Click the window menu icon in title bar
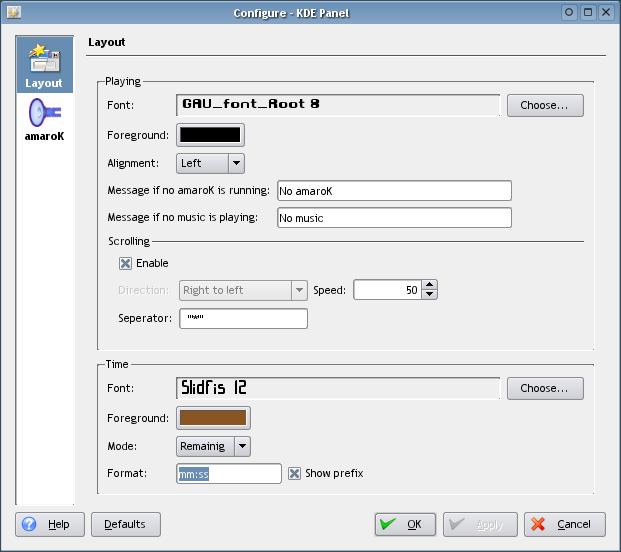 click(13, 12)
